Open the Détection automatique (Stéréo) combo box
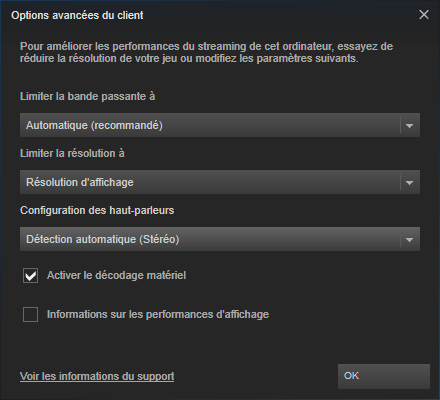Viewport: 440px width, 400px height. [x=220, y=239]
